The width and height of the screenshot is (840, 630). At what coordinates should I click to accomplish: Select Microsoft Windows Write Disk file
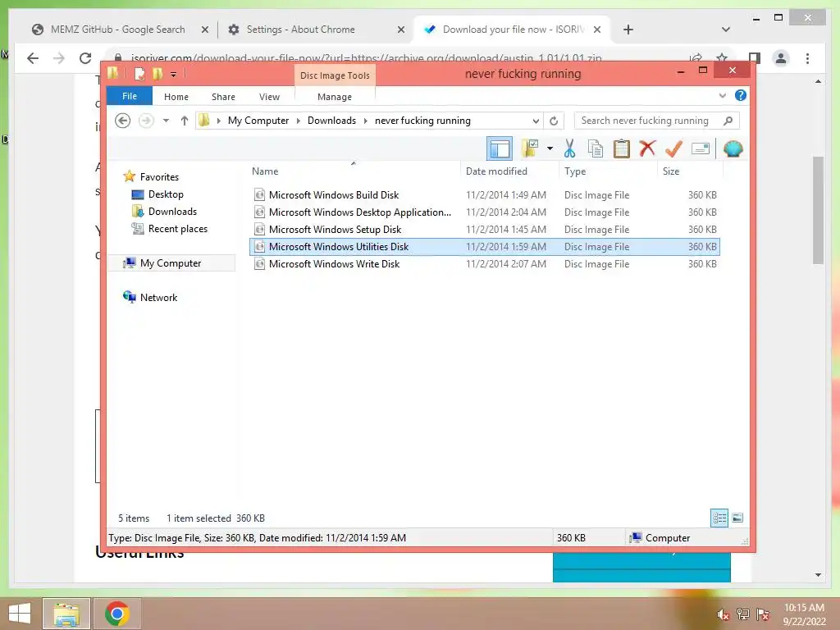(x=485, y=263)
